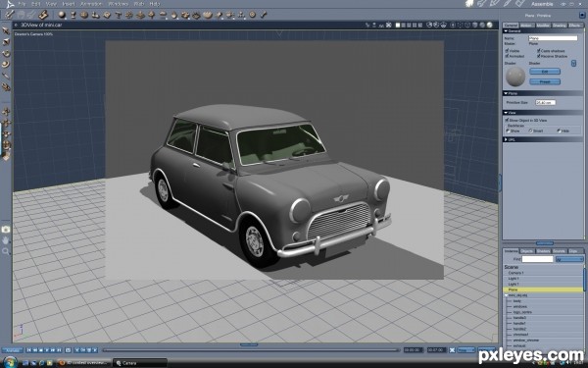Viewport: 588px width, 368px height.
Task: Expand the collapsed section below View
Action: (543, 139)
